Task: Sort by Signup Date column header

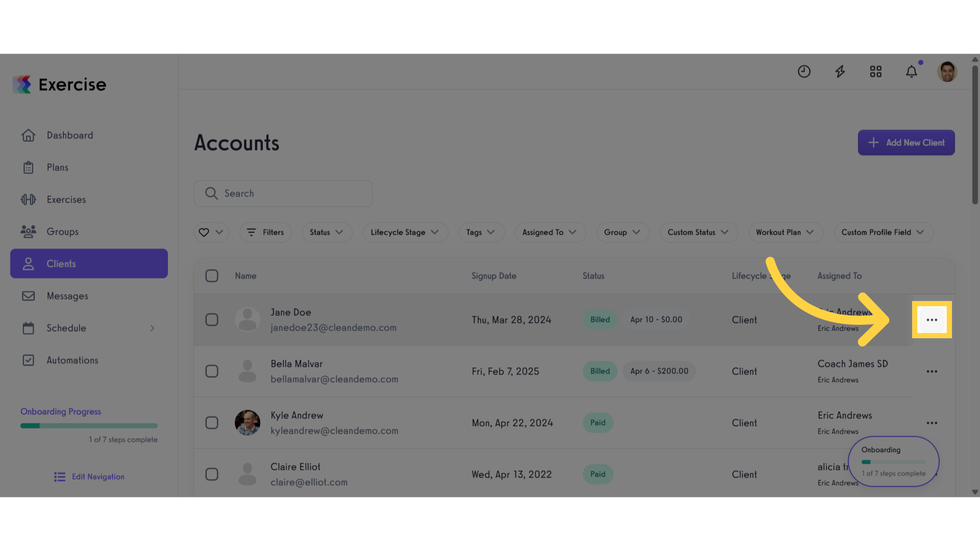Action: point(494,276)
